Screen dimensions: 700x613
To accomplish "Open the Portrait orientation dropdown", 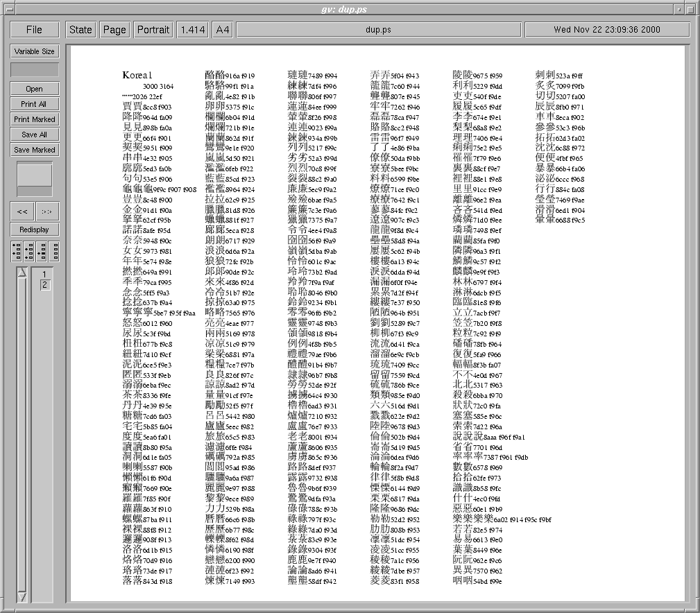I will pyautogui.click(x=153, y=30).
